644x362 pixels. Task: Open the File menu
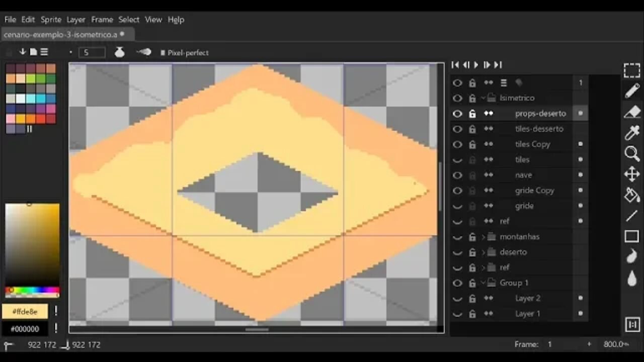pos(10,20)
